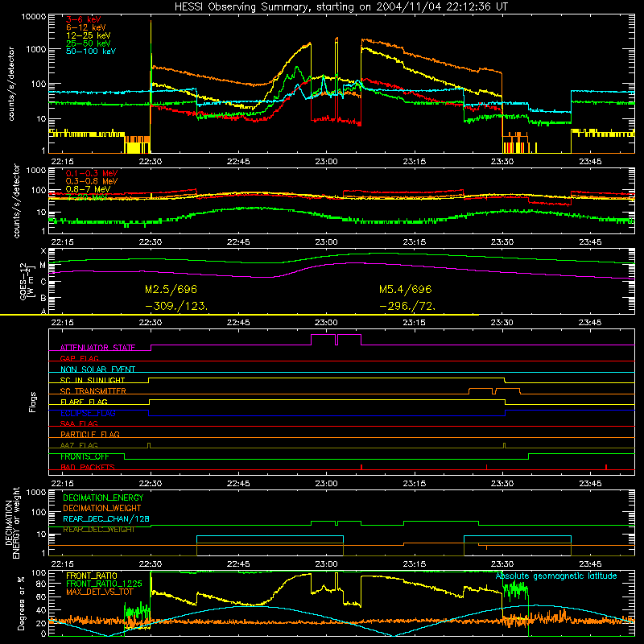
Task: Click the yellow FRONT_RATIO legend label
Action: [x=92, y=576]
